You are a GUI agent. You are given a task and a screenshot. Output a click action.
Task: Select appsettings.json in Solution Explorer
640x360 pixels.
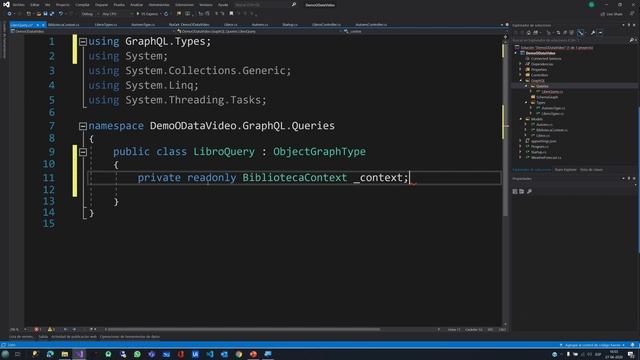coord(543,141)
